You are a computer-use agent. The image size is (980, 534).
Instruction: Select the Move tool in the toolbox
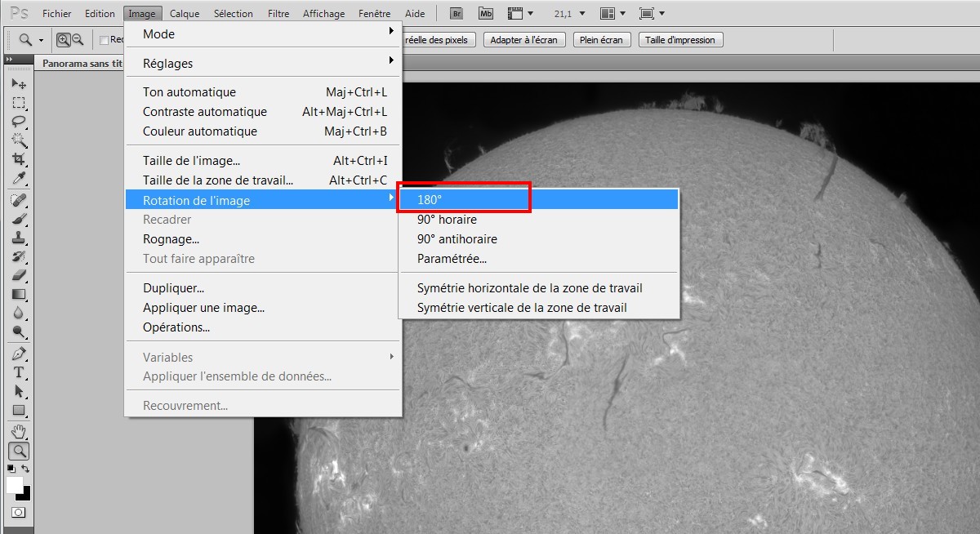click(x=19, y=84)
